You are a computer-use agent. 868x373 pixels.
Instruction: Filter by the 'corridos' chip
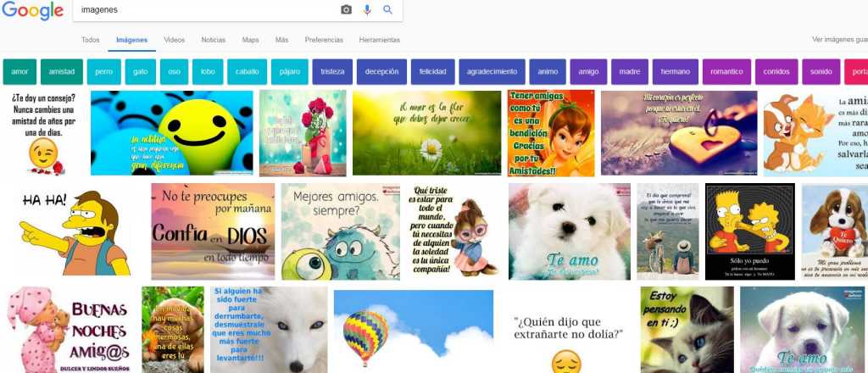pos(776,72)
